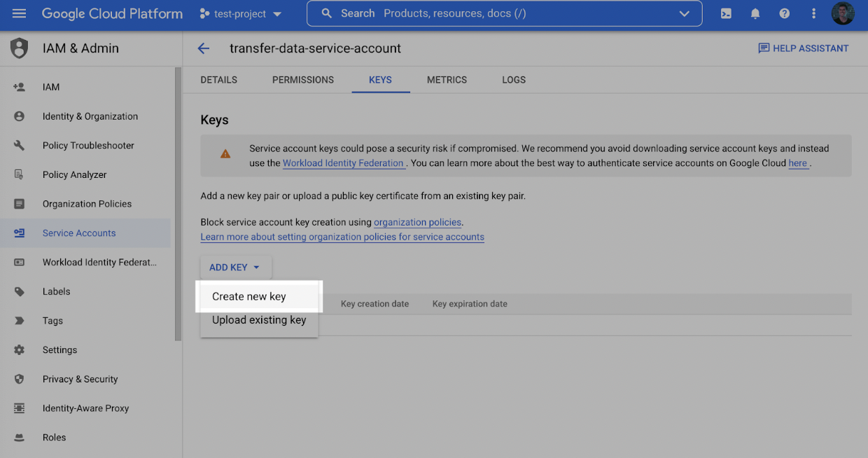Open the user account avatar
Viewport: 868px width, 458px height.
[x=843, y=13]
